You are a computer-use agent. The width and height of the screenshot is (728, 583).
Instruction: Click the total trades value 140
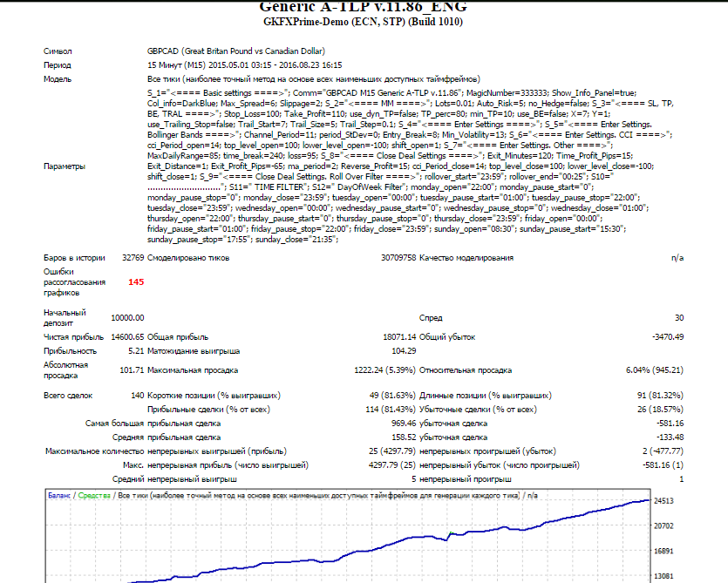pyautogui.click(x=138, y=396)
